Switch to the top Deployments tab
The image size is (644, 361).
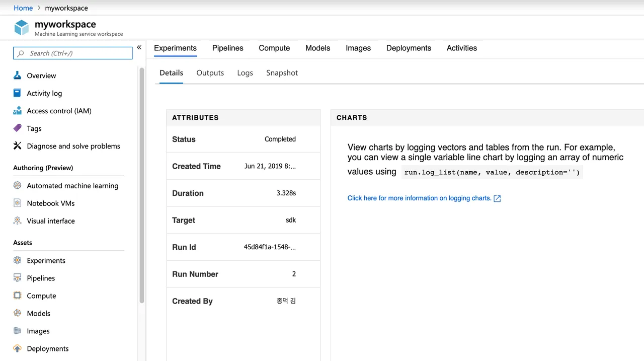[409, 48]
